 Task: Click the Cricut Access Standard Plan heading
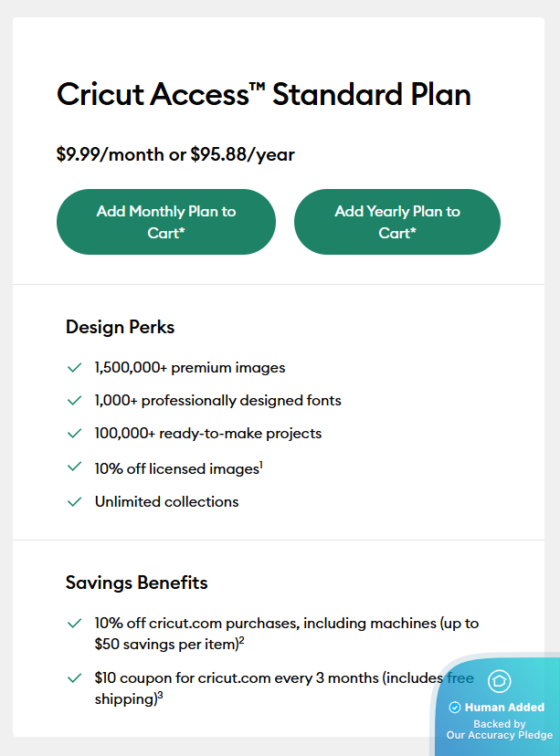[264, 95]
